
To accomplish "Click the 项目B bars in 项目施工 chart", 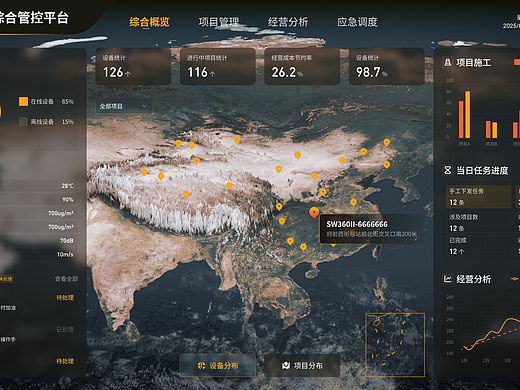I will point(491,129).
